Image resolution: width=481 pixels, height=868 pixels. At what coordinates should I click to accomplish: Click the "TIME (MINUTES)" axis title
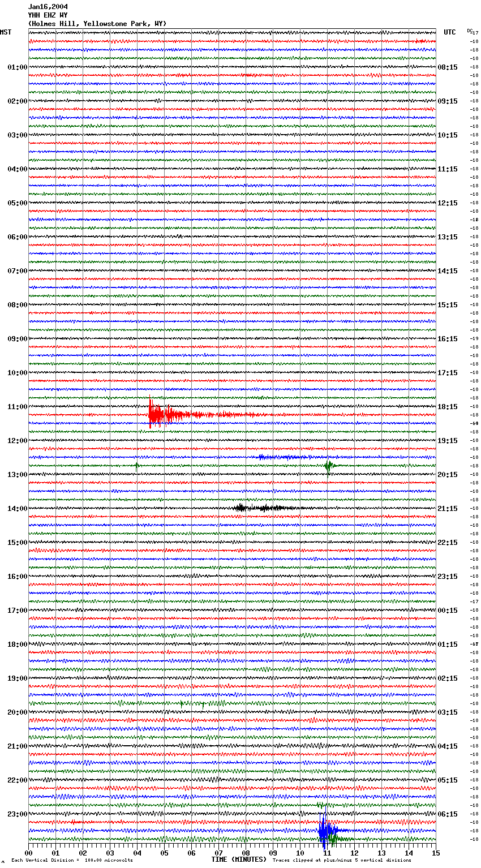tap(239, 860)
